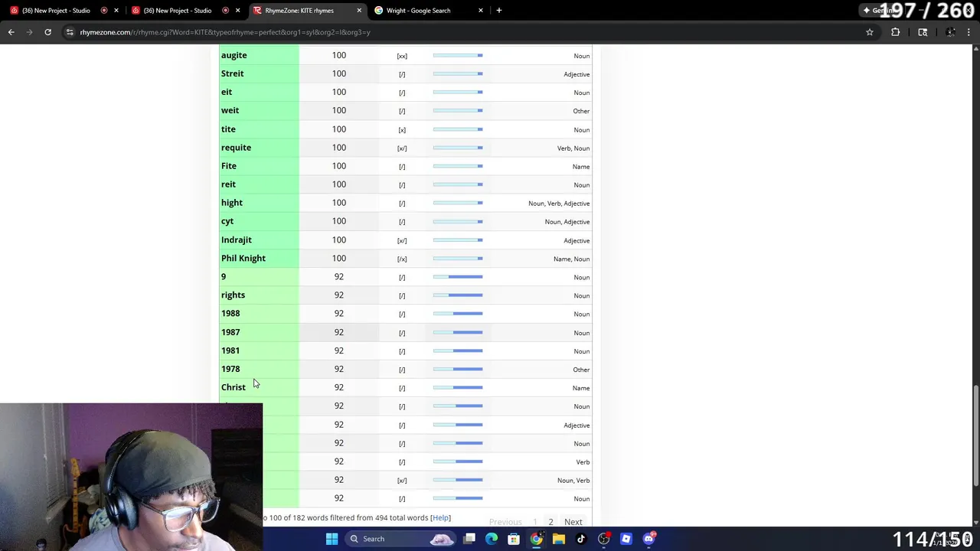
Task: Open the word 'Christ'
Action: [x=234, y=387]
